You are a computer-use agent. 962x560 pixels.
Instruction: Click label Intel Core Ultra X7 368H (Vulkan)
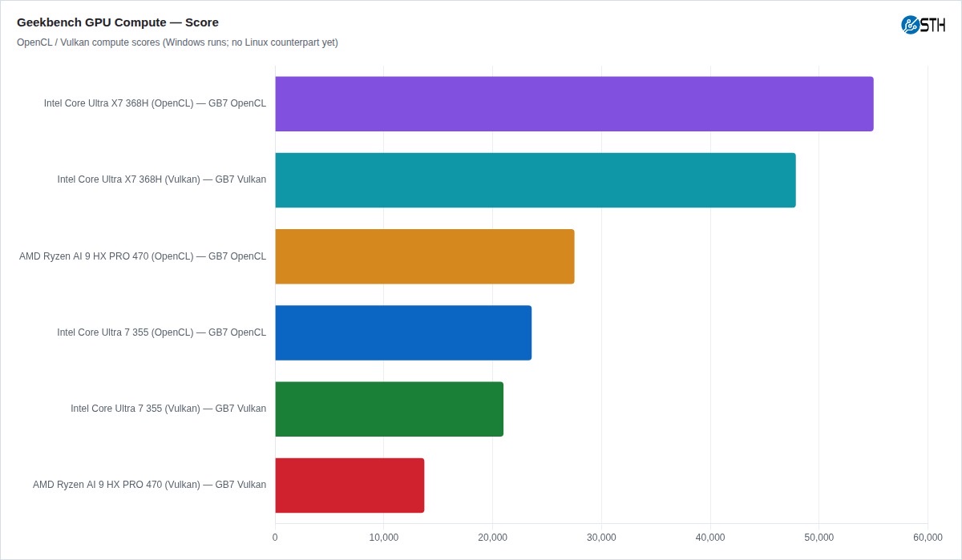(162, 179)
